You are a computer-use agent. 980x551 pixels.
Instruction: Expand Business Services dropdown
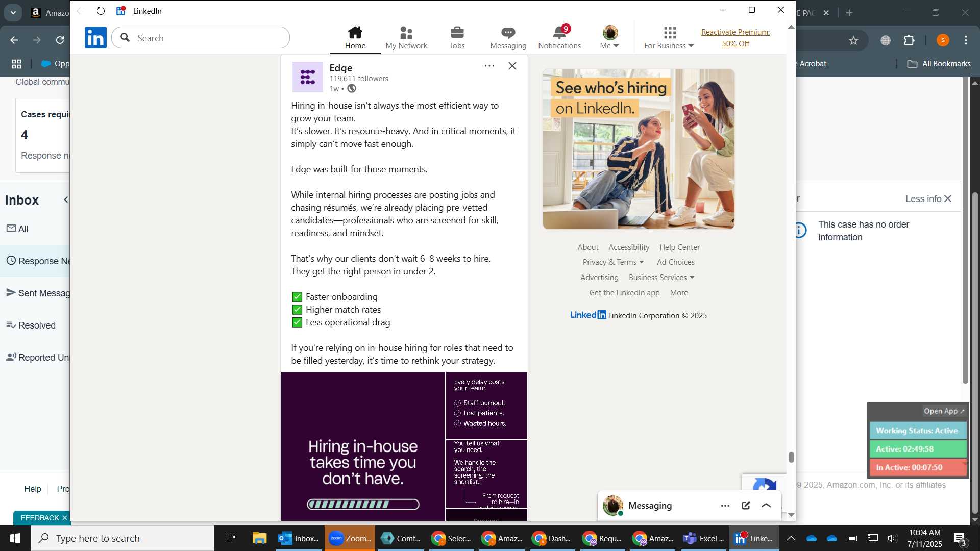pos(661,278)
